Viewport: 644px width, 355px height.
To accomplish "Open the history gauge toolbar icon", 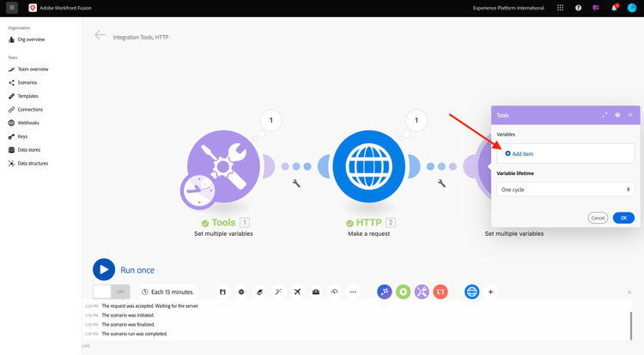I will pyautogui.click(x=334, y=292).
